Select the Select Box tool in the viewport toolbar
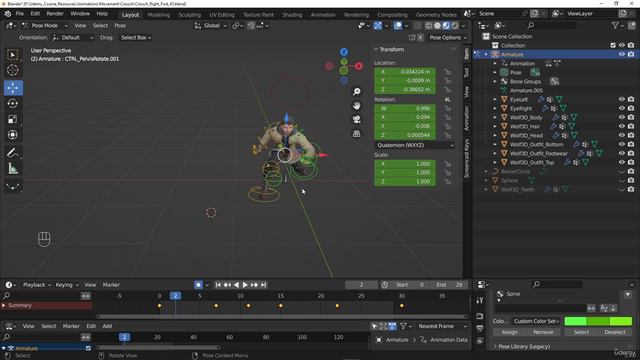Screen dimensions: 640x360 13,55
